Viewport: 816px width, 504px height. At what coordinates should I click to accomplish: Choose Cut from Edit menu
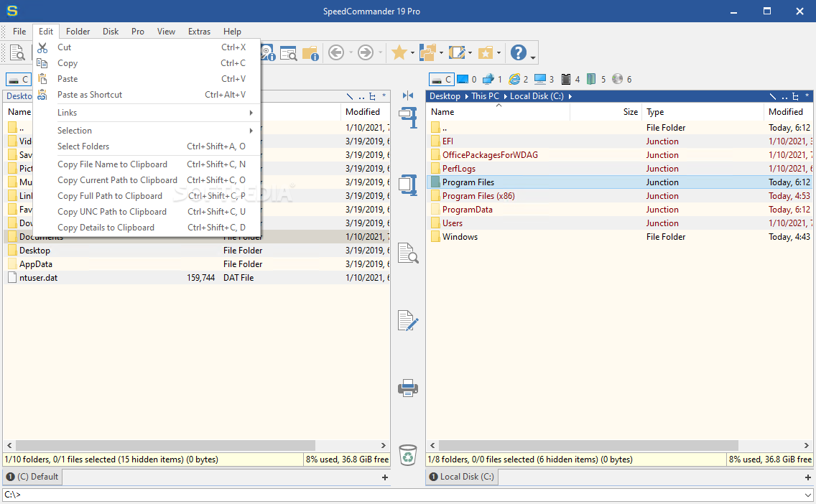(147, 47)
